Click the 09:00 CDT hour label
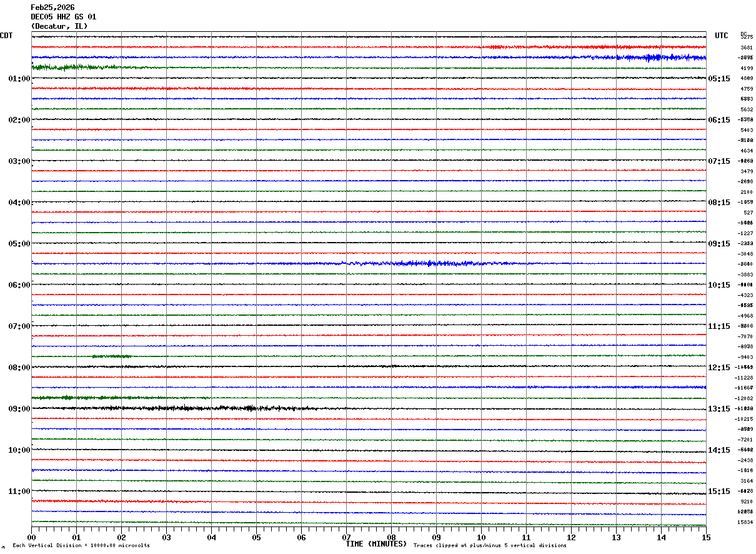The image size is (756, 554). pyautogui.click(x=19, y=409)
